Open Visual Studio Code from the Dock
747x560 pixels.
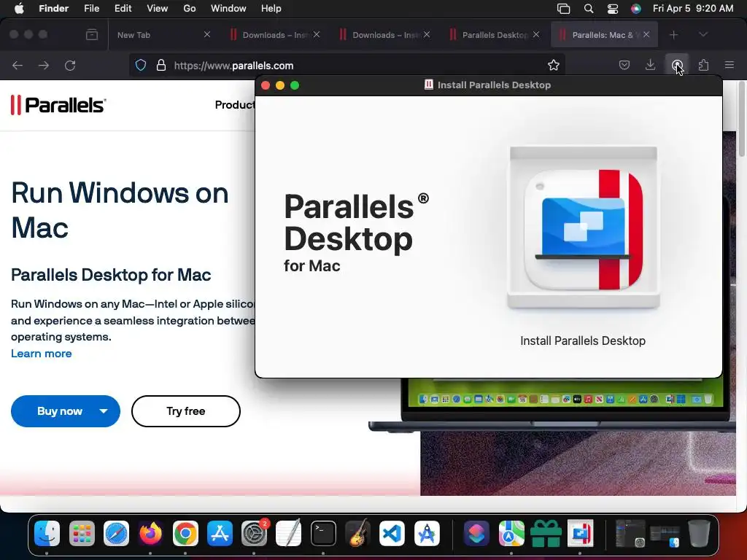(x=392, y=533)
